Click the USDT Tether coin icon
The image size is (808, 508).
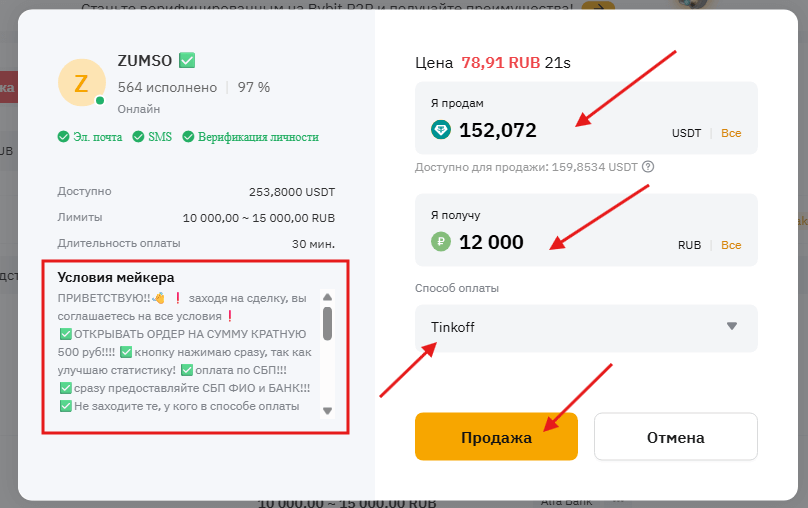click(441, 130)
